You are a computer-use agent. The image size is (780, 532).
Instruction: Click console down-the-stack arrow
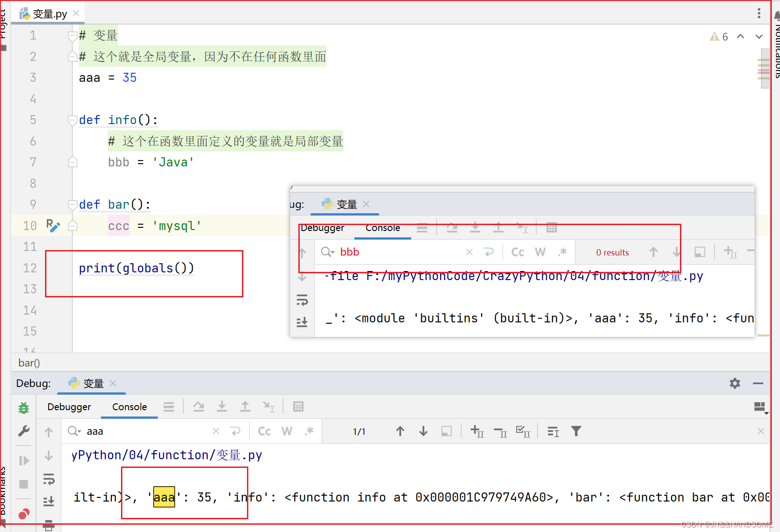pyautogui.click(x=49, y=456)
